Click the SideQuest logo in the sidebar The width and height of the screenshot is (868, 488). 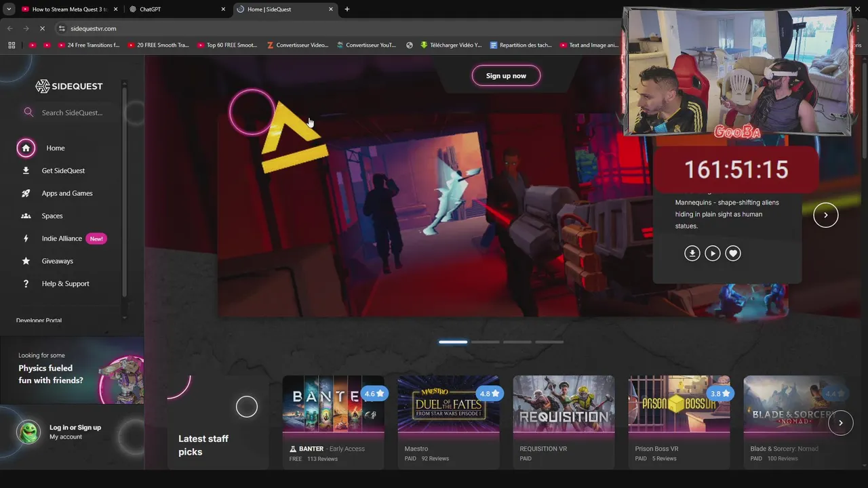pyautogui.click(x=68, y=86)
